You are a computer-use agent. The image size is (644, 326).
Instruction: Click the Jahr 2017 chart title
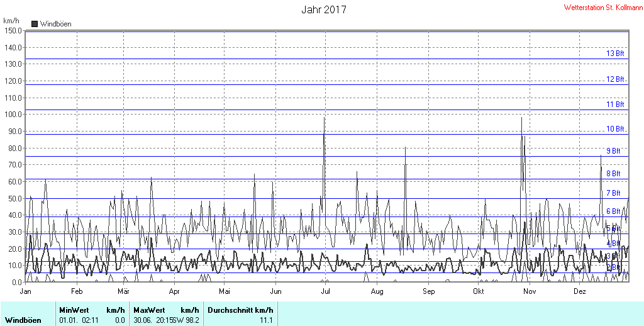pyautogui.click(x=324, y=9)
